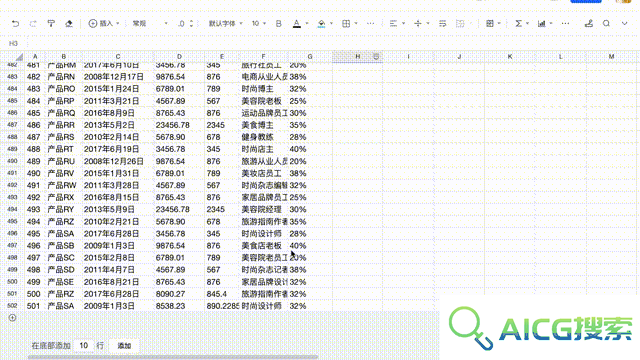Apply the cell fill color bucket
Image resolution: width=640 pixels, height=360 pixels.
pyautogui.click(x=322, y=24)
